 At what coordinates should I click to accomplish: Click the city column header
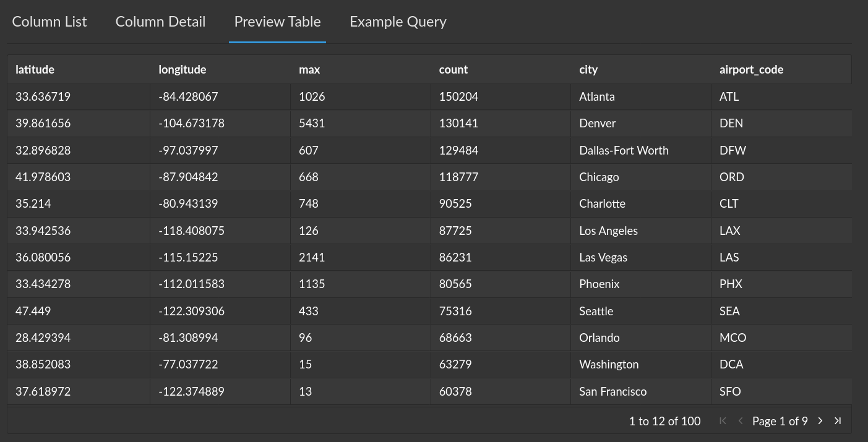click(x=588, y=70)
